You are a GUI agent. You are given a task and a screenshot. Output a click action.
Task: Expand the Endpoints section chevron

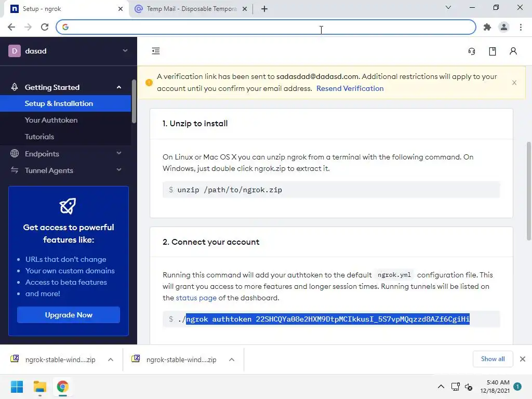[x=119, y=153]
